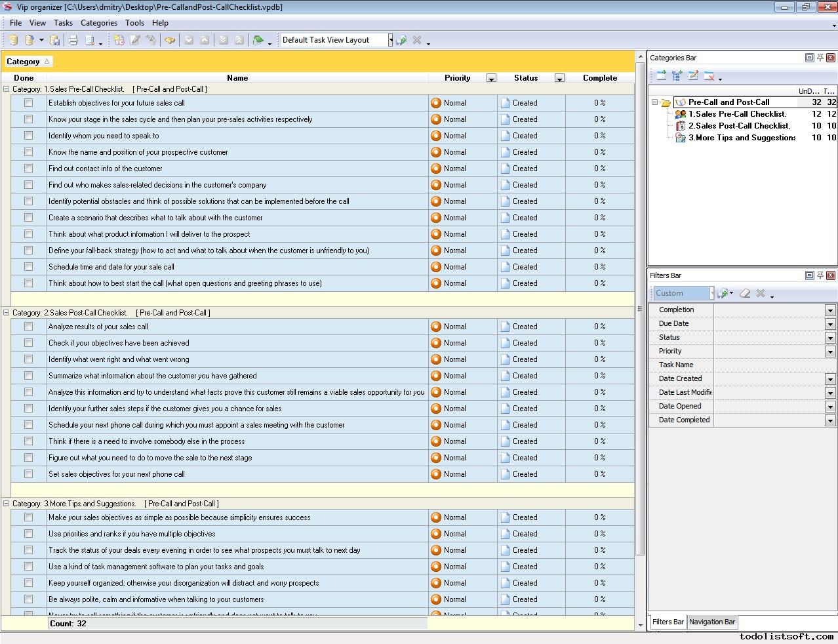Click the binoculars Find icon

pyautogui.click(x=170, y=41)
